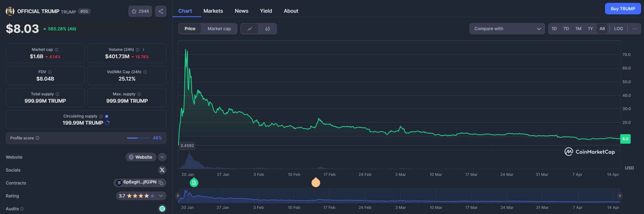Click the Profile score 48% bar
The height and width of the screenshot is (214, 644).
(138, 138)
